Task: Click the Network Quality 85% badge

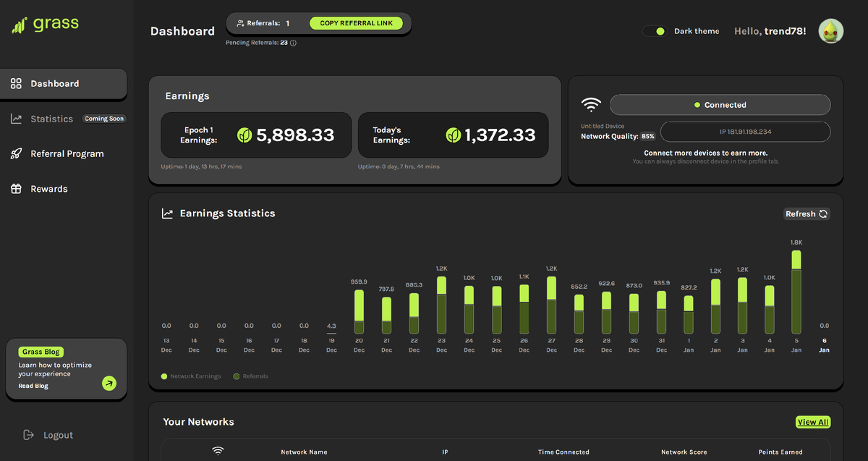Action: click(647, 136)
